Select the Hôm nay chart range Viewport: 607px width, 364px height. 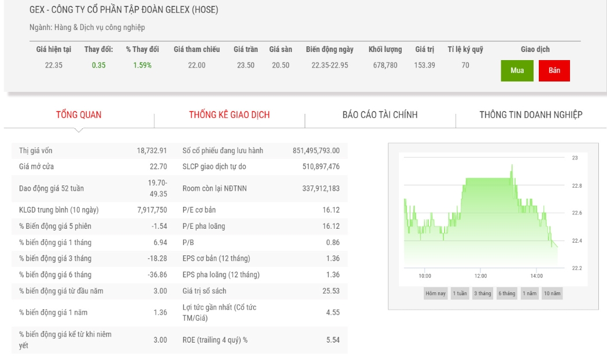pos(435,293)
